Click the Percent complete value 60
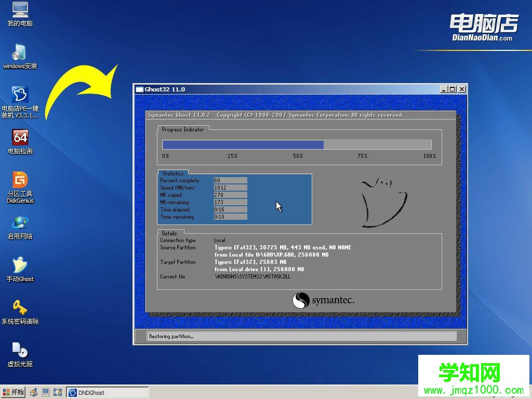This screenshot has height=399, width=532. pos(230,180)
